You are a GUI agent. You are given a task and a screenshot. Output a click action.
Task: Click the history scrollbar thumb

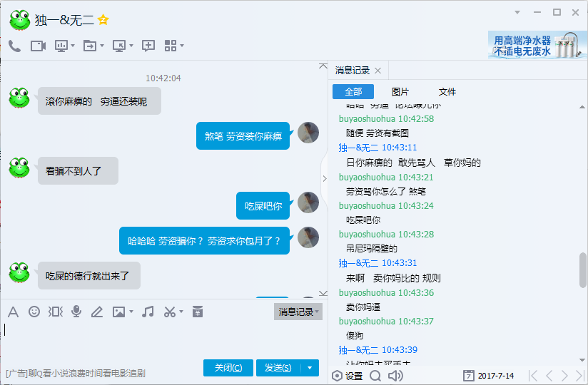583,270
